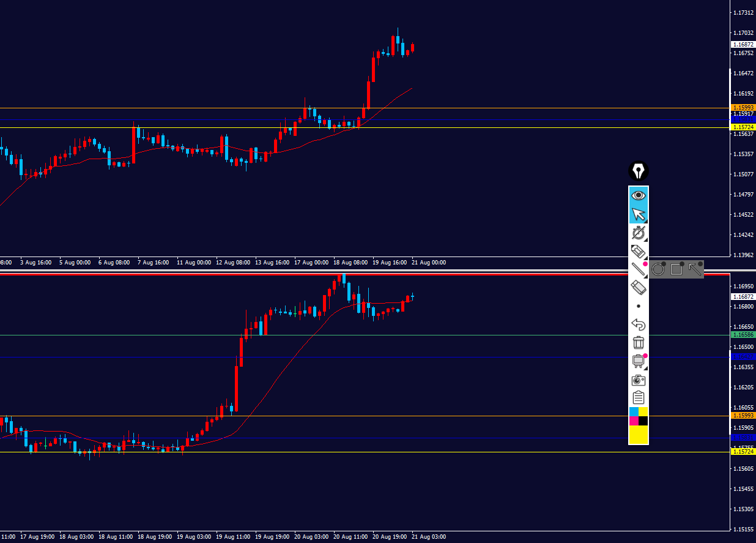Click the '13 Aug 16:00' time label
This screenshot has width=756, height=543.
(x=272, y=263)
